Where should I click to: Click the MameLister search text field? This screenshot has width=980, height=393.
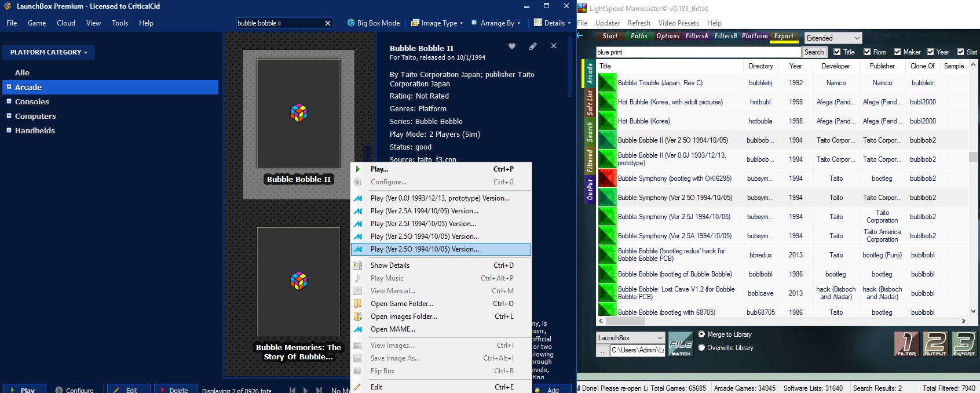(x=698, y=52)
